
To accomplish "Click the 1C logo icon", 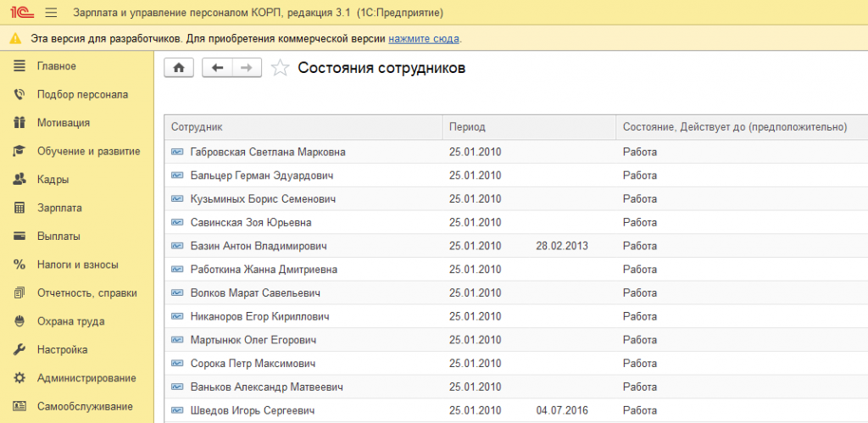I will pyautogui.click(x=18, y=13).
